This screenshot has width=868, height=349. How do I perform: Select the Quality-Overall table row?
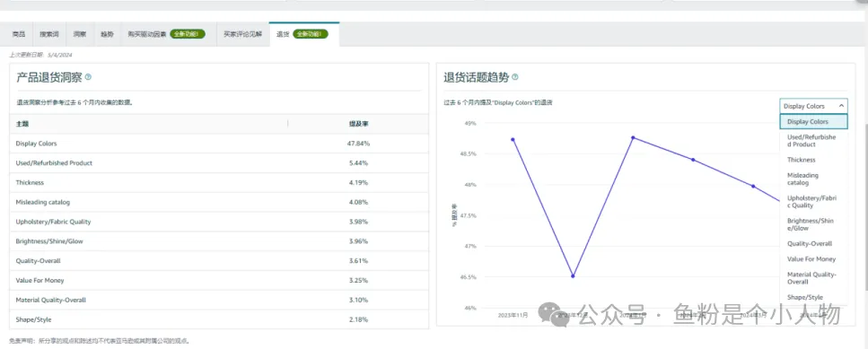219,260
